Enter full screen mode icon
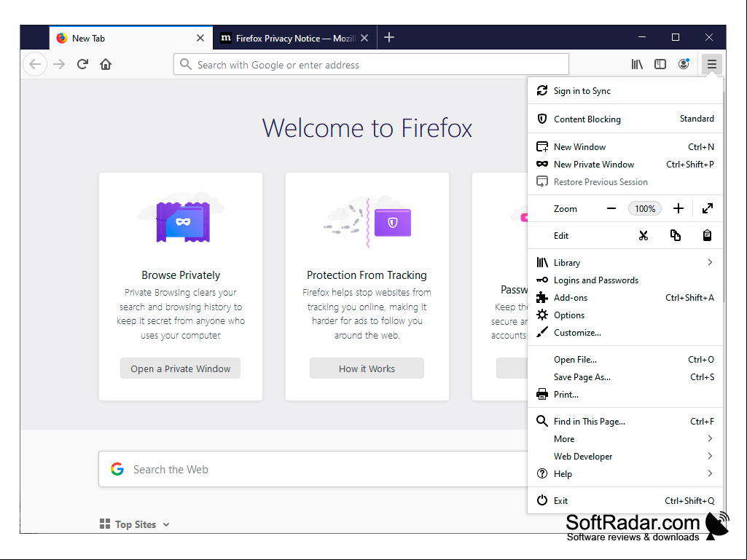The height and width of the screenshot is (560, 747). 708,208
